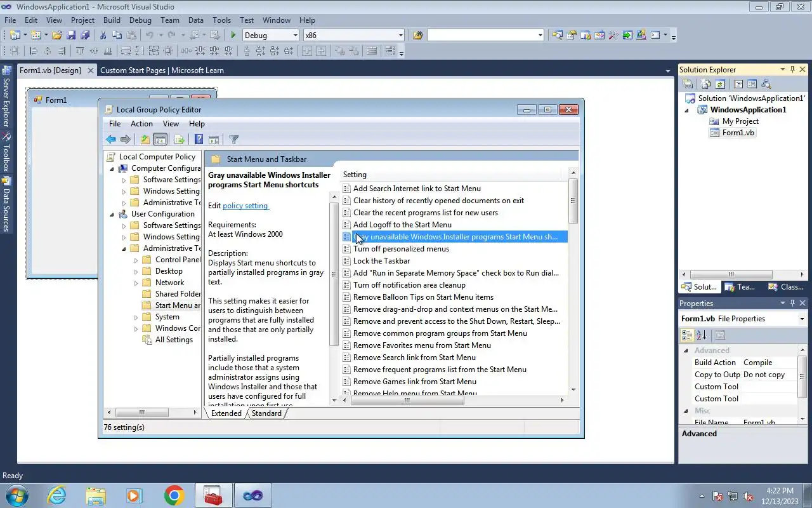Image resolution: width=812 pixels, height=508 pixels.
Task: Click settings list vertical scrollbar thumb
Action: [573, 201]
